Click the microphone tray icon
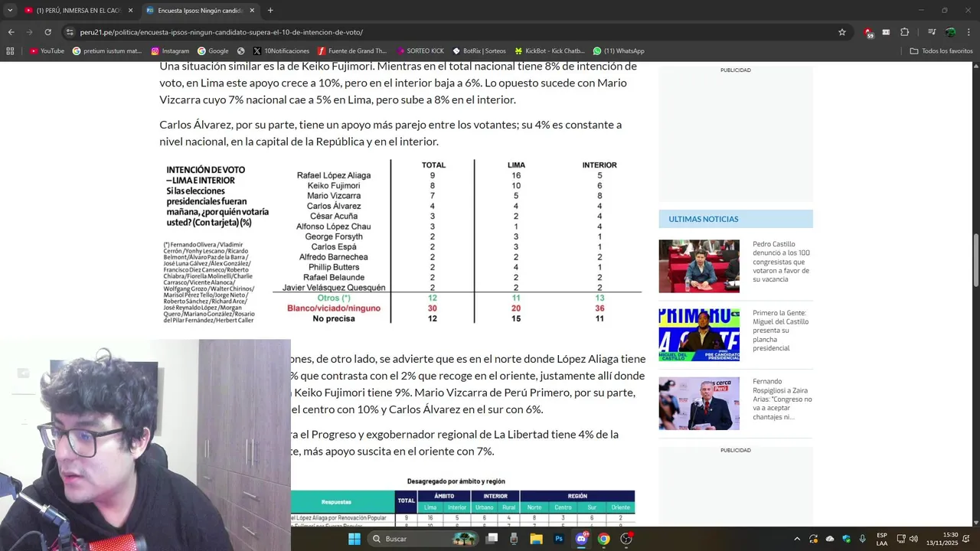This screenshot has height=551, width=980. 863,539
